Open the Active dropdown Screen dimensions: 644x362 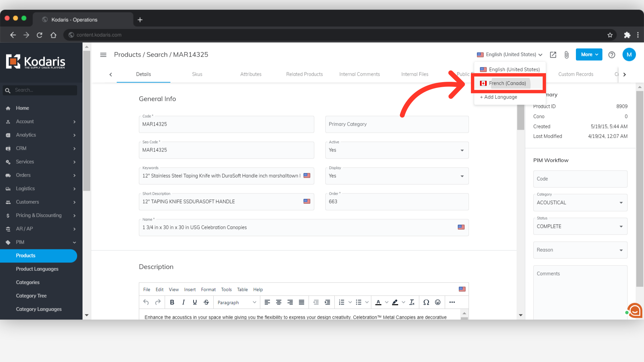(397, 150)
